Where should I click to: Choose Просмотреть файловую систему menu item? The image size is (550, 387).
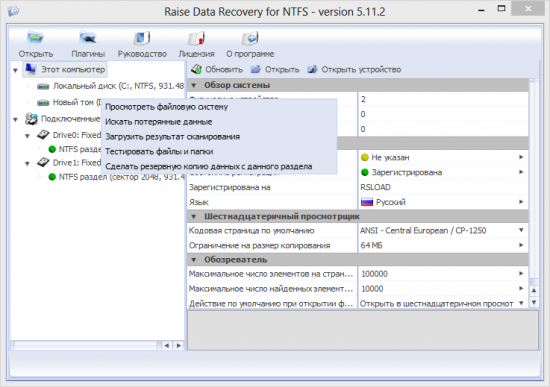point(219,107)
